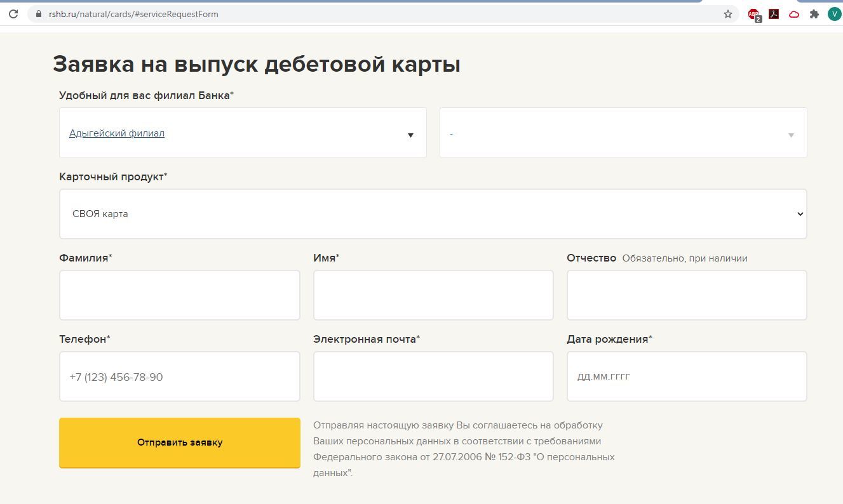Click into the Имя input field
843x504 pixels.
click(433, 295)
